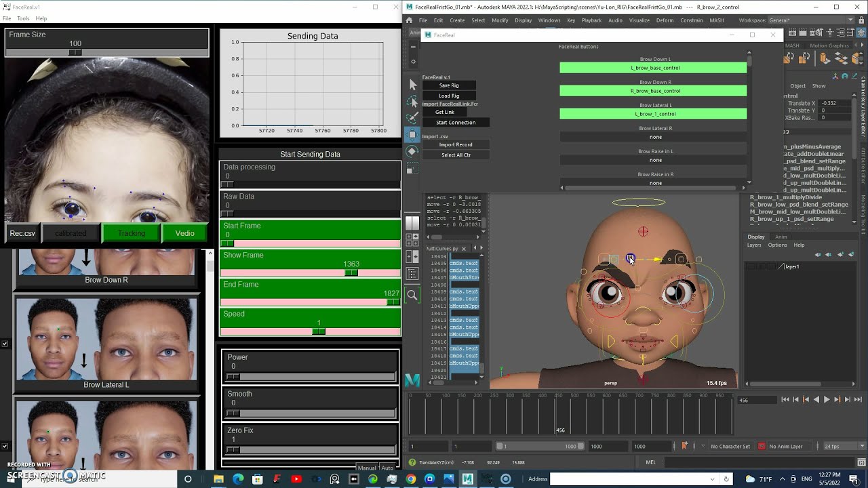This screenshot has width=868, height=488.
Task: Click the L_brow_base_control green button
Action: (x=653, y=68)
